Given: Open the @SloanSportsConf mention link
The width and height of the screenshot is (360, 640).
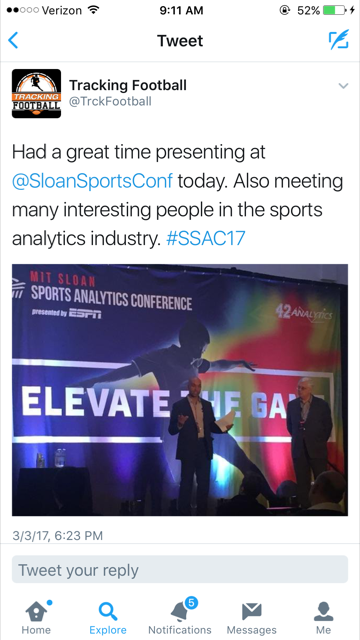Looking at the screenshot, I should tap(92, 181).
